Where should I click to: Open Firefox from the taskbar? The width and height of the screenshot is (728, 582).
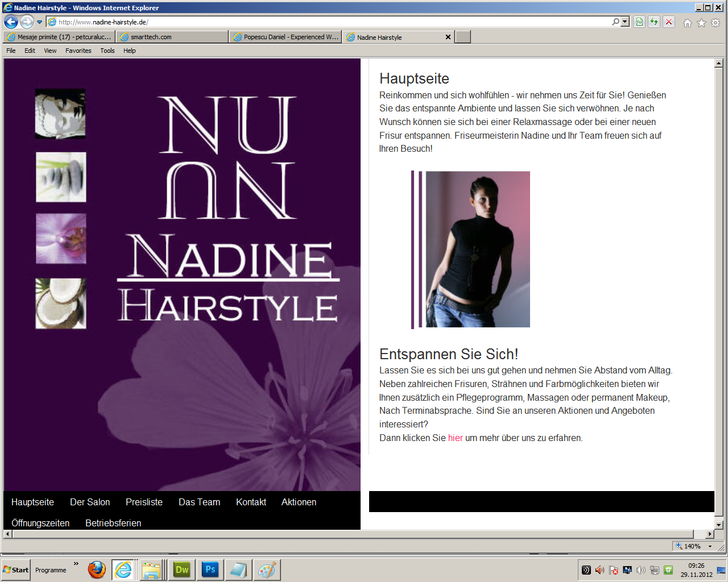97,569
